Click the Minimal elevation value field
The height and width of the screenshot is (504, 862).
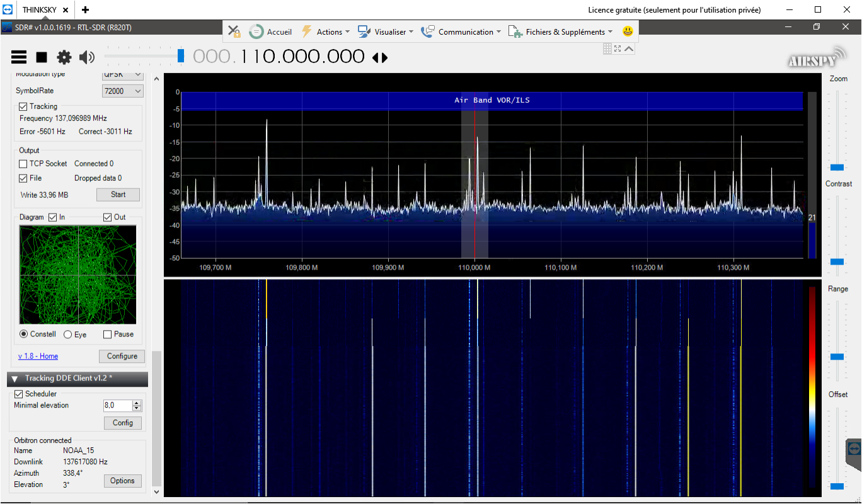[117, 406]
